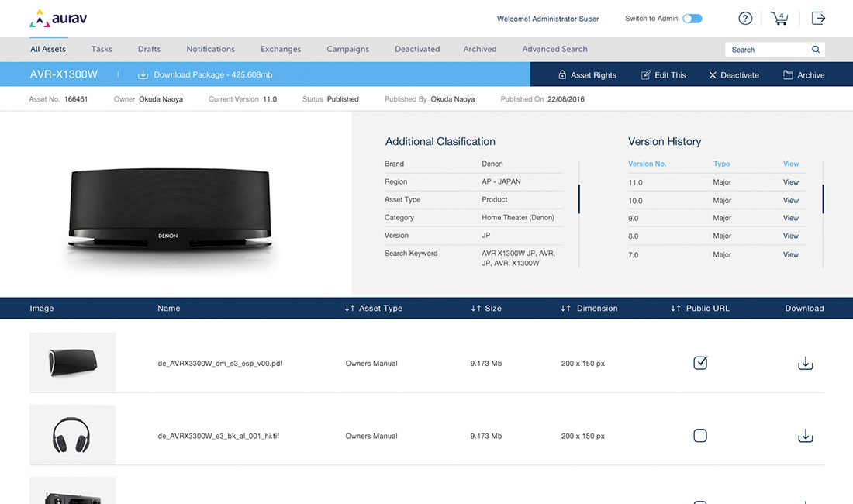Toggle the Switch to Admin switch
Image resolution: width=853 pixels, height=504 pixels.
(692, 19)
